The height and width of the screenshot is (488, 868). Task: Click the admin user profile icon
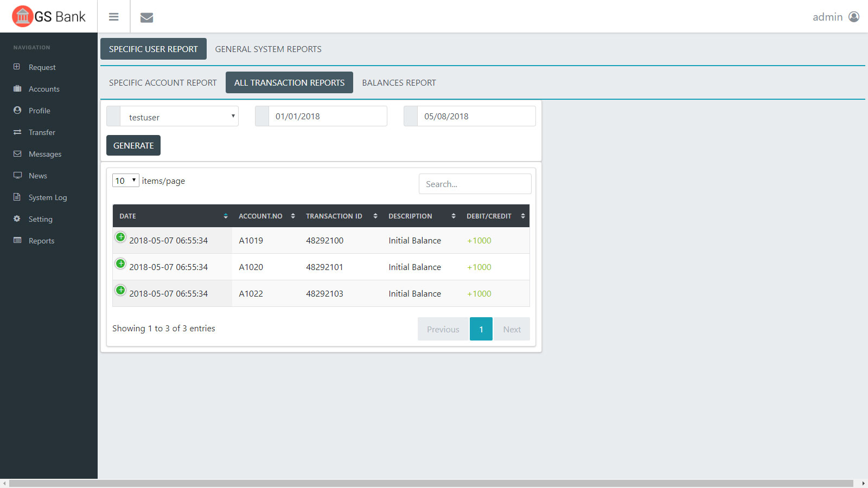click(853, 17)
